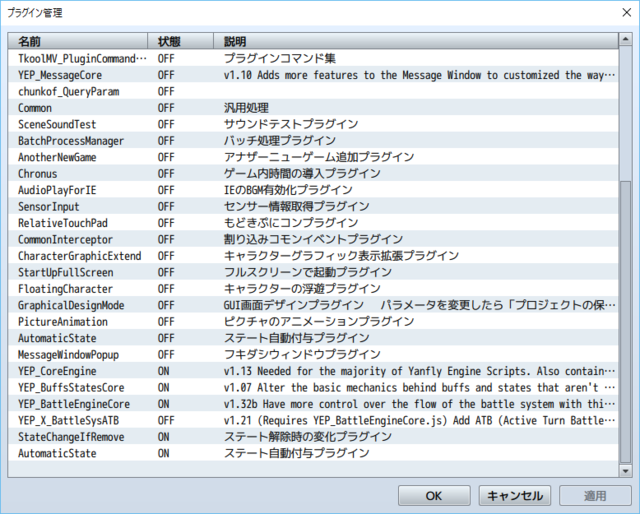
Task: Select the YEP_X_BattleSysATB plugin
Action: 69,421
